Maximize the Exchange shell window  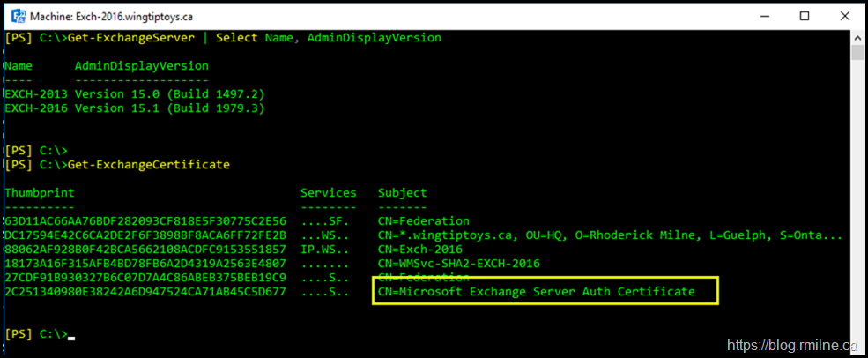[804, 16]
